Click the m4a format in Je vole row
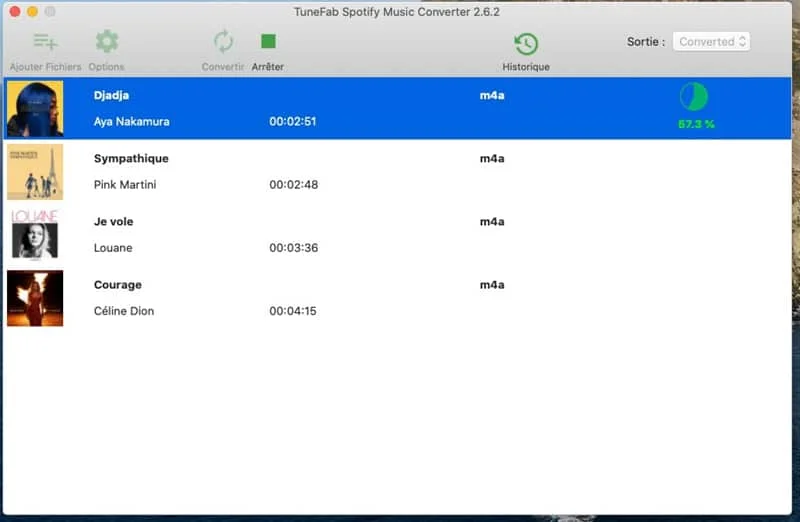800x522 pixels. click(x=492, y=221)
